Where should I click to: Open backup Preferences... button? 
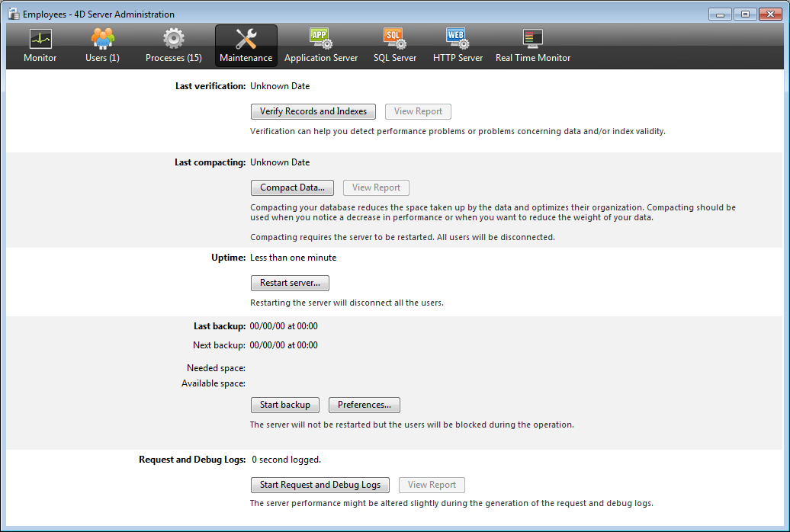click(364, 405)
